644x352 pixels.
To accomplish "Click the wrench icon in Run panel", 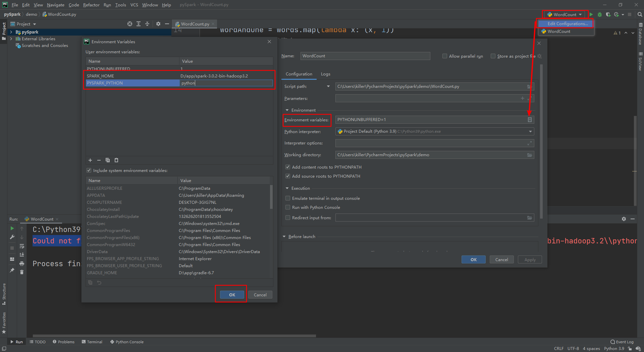I will coord(12,237).
